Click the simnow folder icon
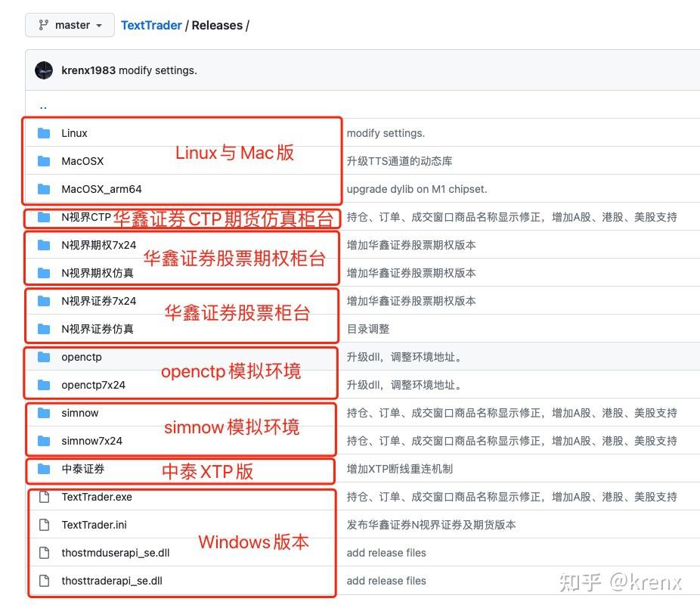The height and width of the screenshot is (611, 700). coord(44,413)
